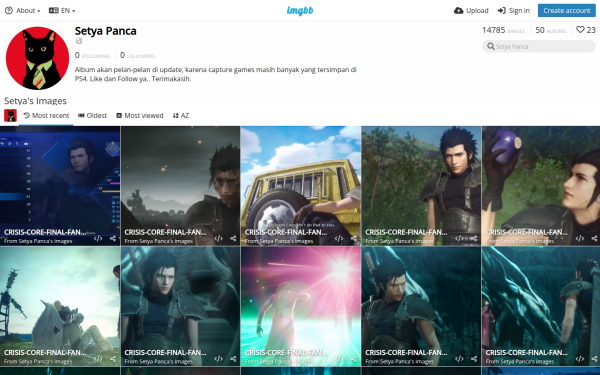This screenshot has width=600, height=375.
Task: Open the yellow truck thumbnail
Action: (x=301, y=186)
